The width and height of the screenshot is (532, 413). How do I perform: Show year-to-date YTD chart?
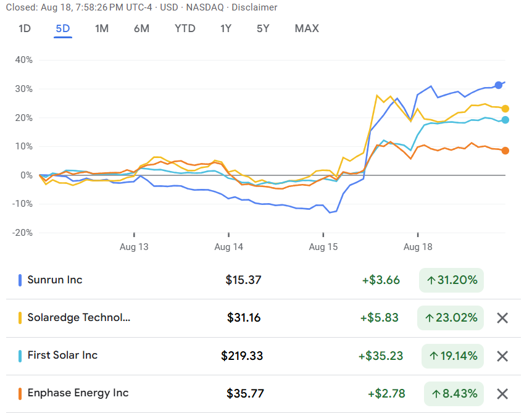[x=185, y=28]
